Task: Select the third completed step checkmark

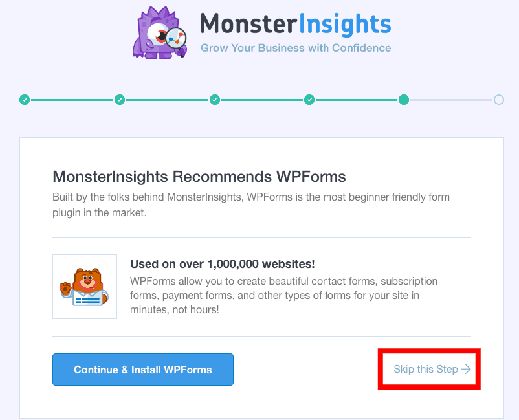Action: pos(214,100)
